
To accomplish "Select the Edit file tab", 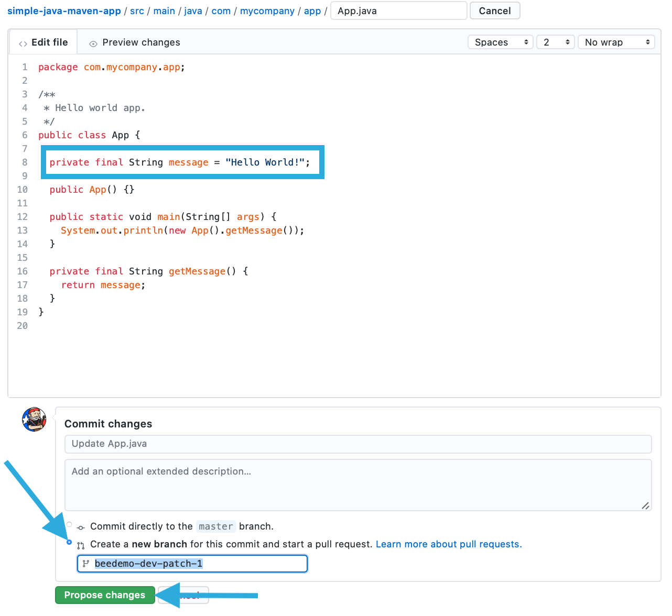I will coord(44,42).
